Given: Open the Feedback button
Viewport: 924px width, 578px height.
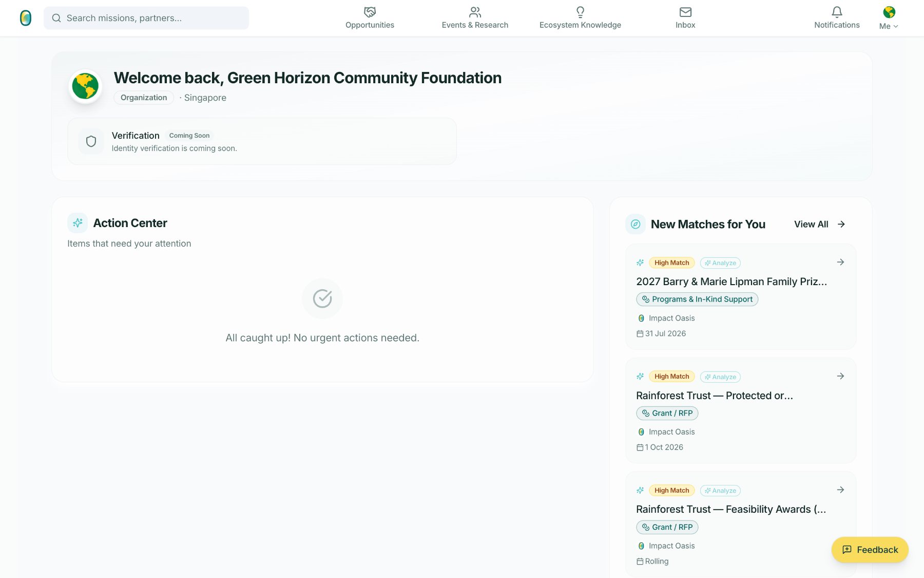Looking at the screenshot, I should pyautogui.click(x=870, y=550).
